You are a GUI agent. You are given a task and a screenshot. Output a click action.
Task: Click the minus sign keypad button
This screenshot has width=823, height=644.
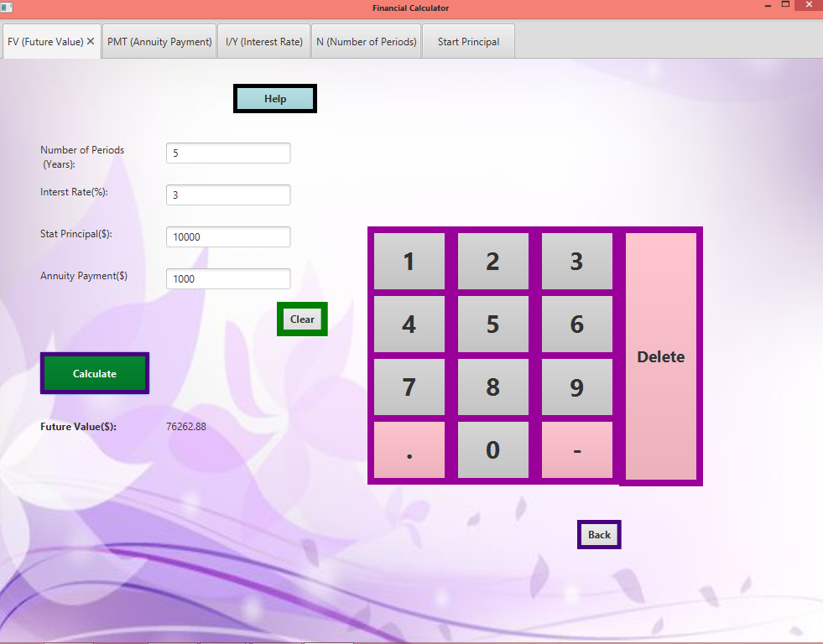click(x=577, y=450)
